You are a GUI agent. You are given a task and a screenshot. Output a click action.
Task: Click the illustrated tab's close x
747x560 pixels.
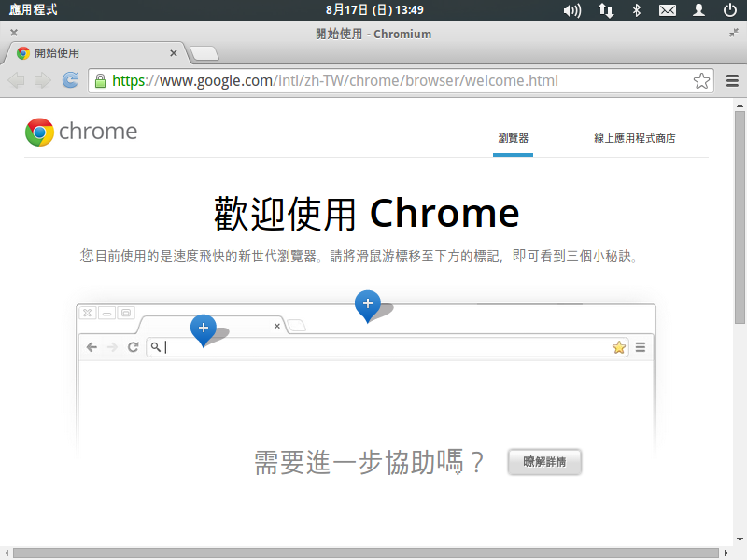(276, 326)
